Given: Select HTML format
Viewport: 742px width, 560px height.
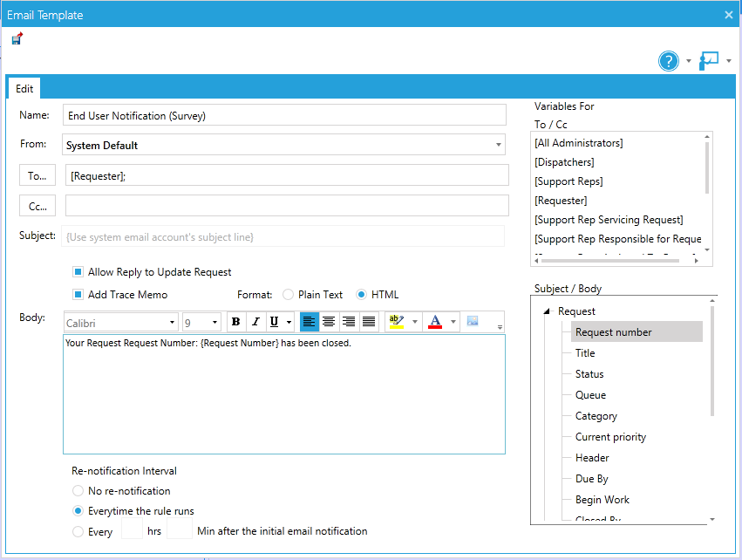Looking at the screenshot, I should 361,295.
